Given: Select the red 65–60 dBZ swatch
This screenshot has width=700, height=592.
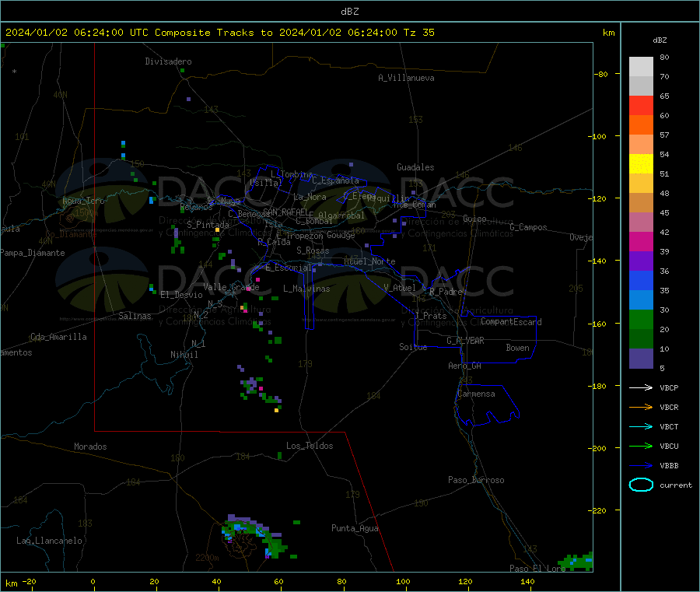Looking at the screenshot, I should pos(641,105).
